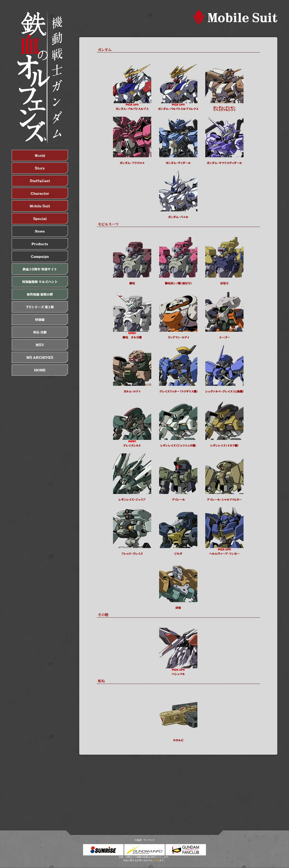View ゲイレール・シャルフリヒター mobile suit
The width and height of the screenshot is (289, 868).
point(224,474)
